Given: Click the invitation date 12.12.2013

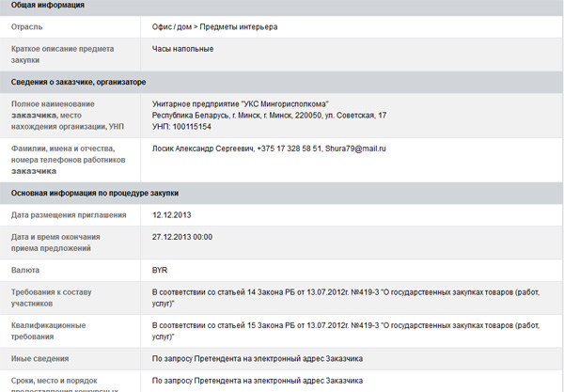Looking at the screenshot, I should pyautogui.click(x=172, y=215).
